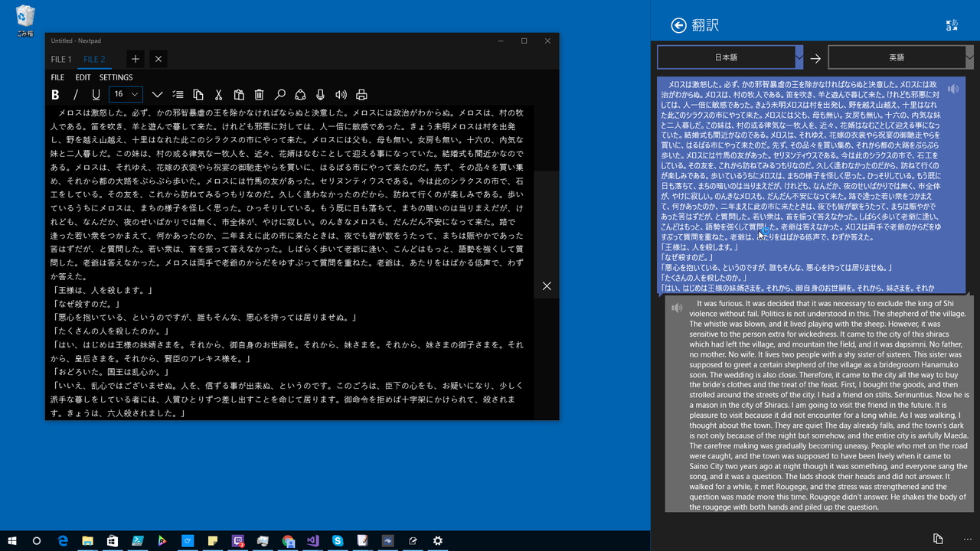Open Sticky Notes from taskbar
980x551 pixels.
point(213,540)
